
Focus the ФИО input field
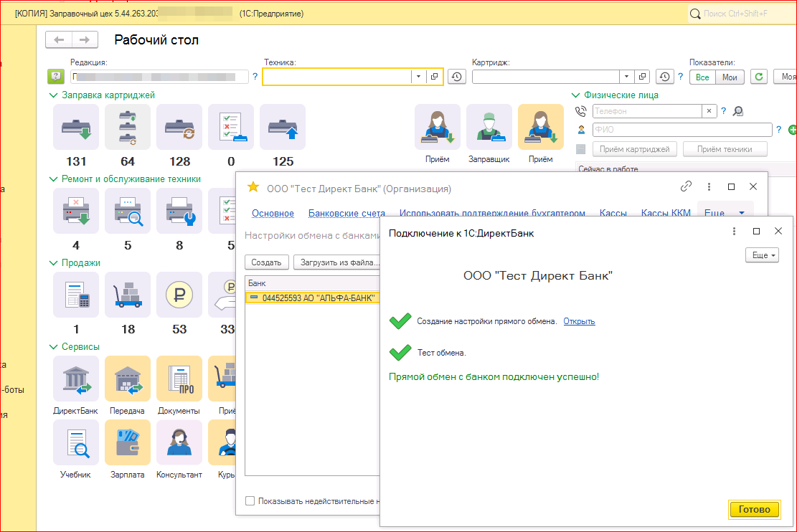click(x=682, y=130)
